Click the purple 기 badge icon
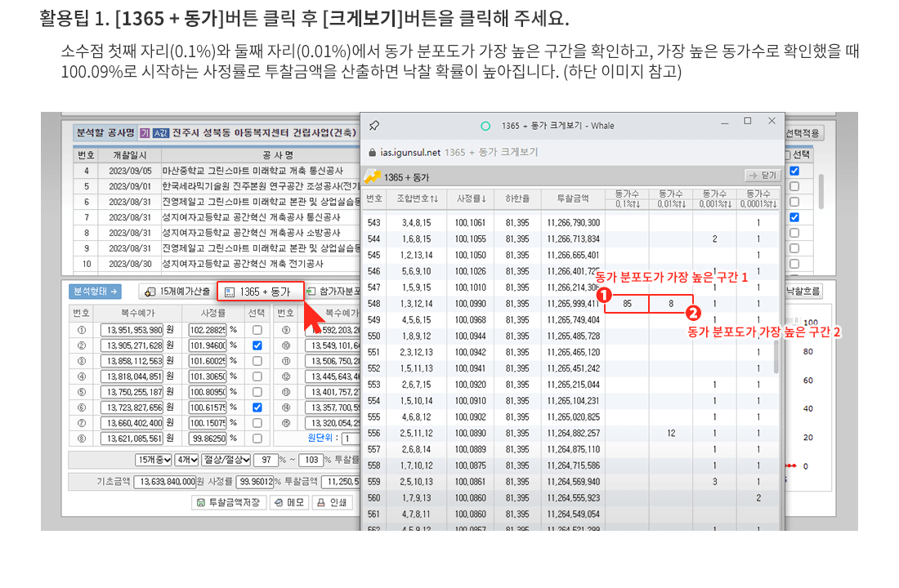This screenshot has height=588, width=899. tap(144, 132)
